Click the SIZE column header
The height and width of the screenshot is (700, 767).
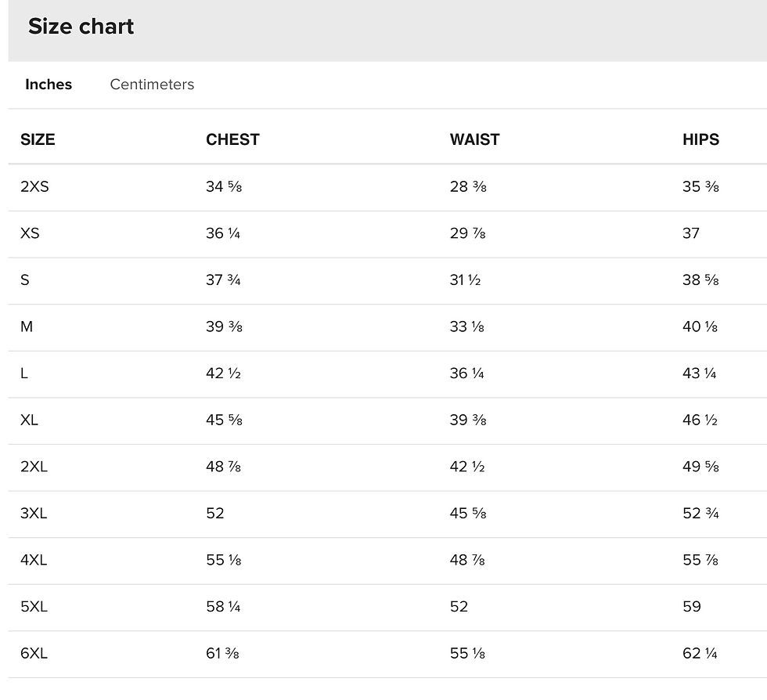pyautogui.click(x=38, y=139)
